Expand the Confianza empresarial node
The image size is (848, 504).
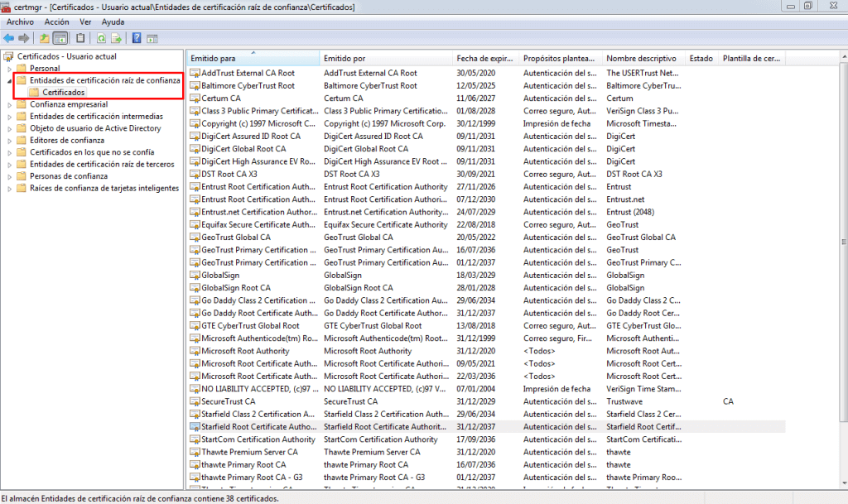(x=9, y=104)
